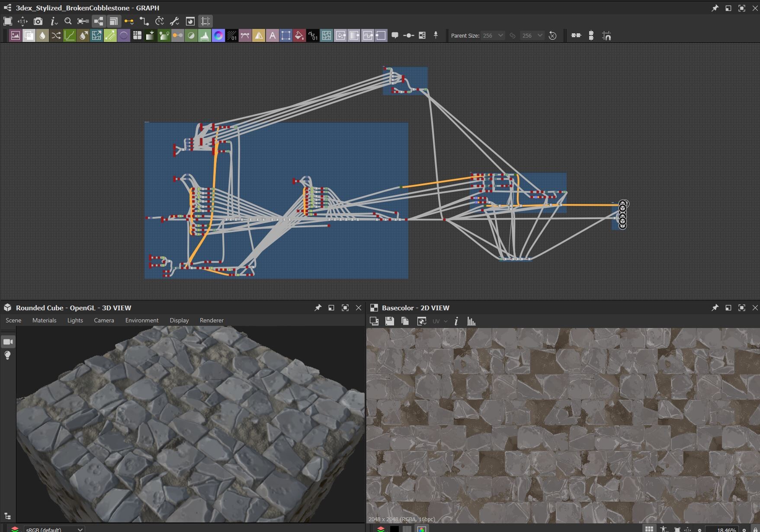Save the Basecolor image in 2D view
760x532 pixels.
[x=389, y=321]
